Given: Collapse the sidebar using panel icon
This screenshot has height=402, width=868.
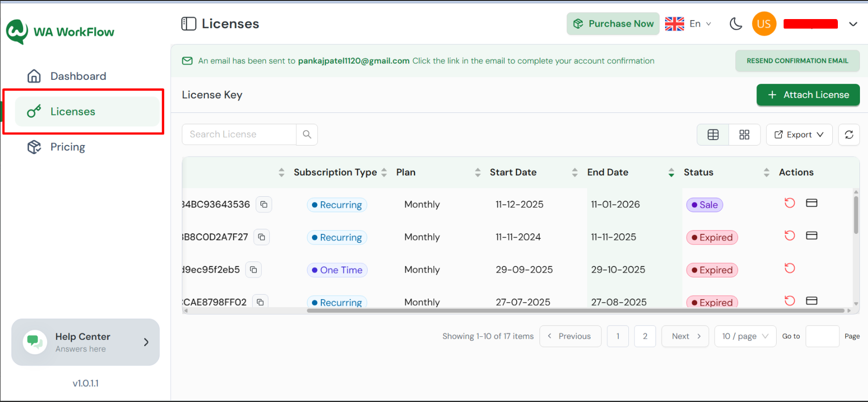Looking at the screenshot, I should 189,24.
